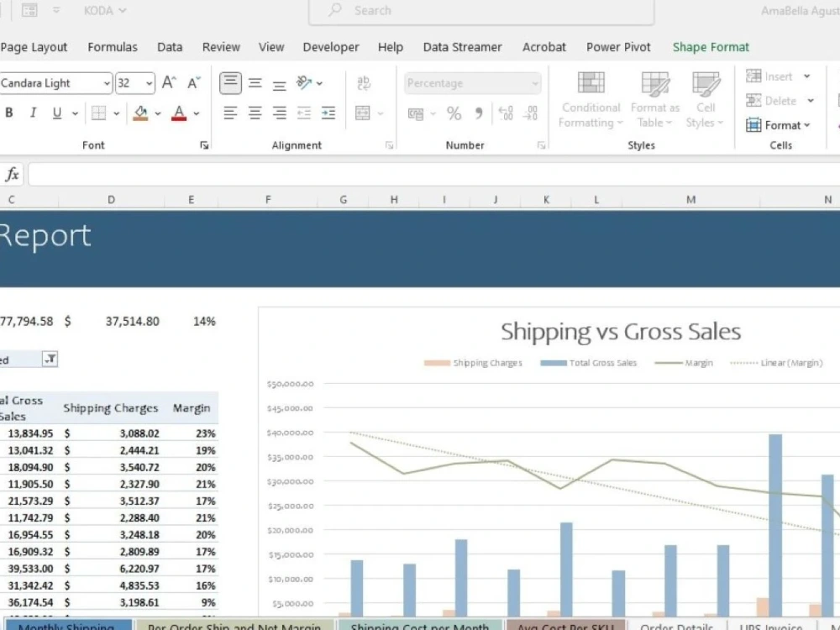
Task: Toggle italic formatting
Action: pos(32,113)
